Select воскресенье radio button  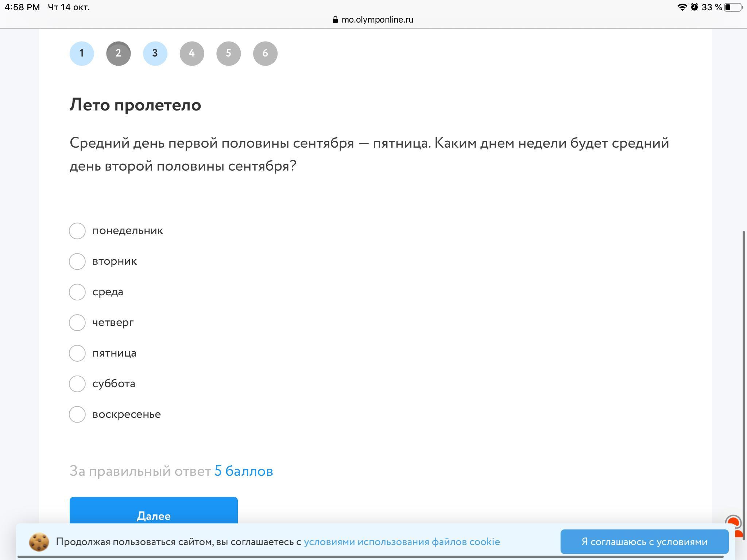pos(77,415)
